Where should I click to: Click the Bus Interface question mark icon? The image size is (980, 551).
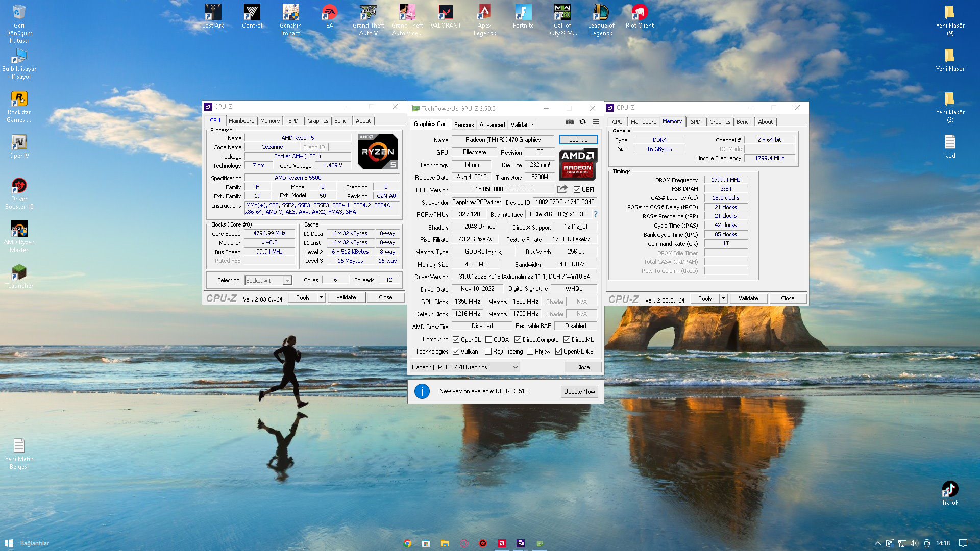coord(595,214)
